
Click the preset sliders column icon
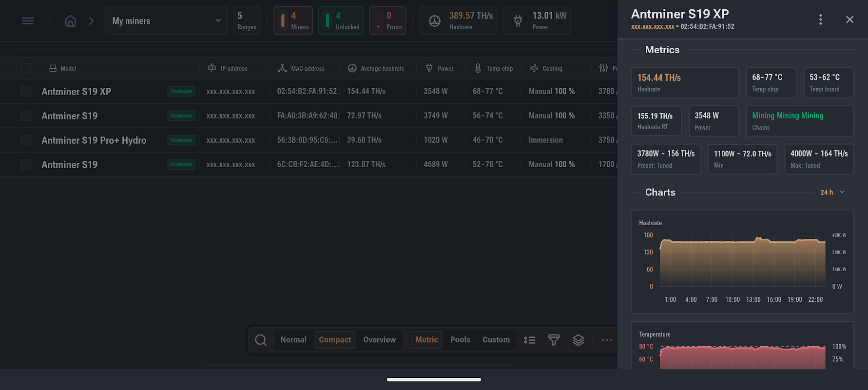click(604, 68)
